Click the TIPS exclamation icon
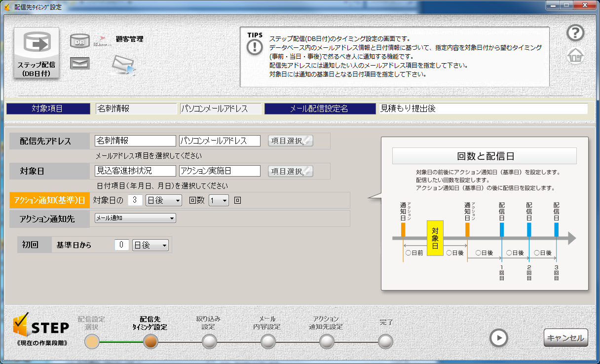This screenshot has height=364, width=600. pyautogui.click(x=255, y=46)
